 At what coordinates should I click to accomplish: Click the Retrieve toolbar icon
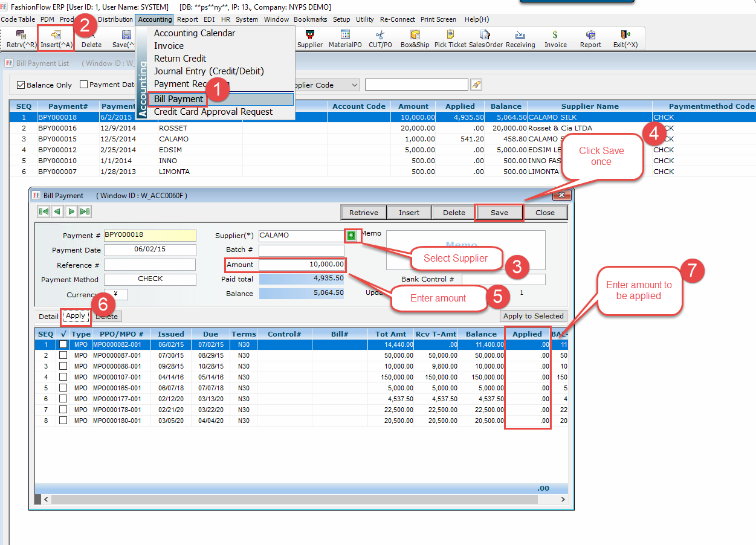point(21,36)
